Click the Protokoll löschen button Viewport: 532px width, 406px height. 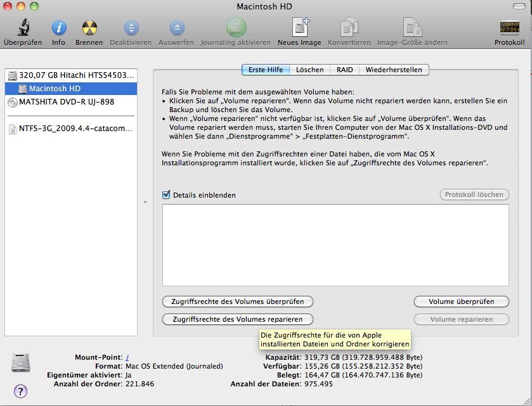click(474, 194)
